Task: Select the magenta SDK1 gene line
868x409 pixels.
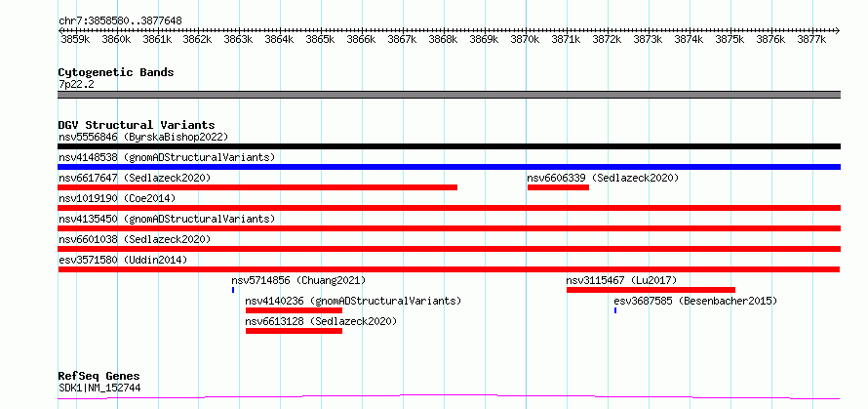Action: [x=449, y=397]
